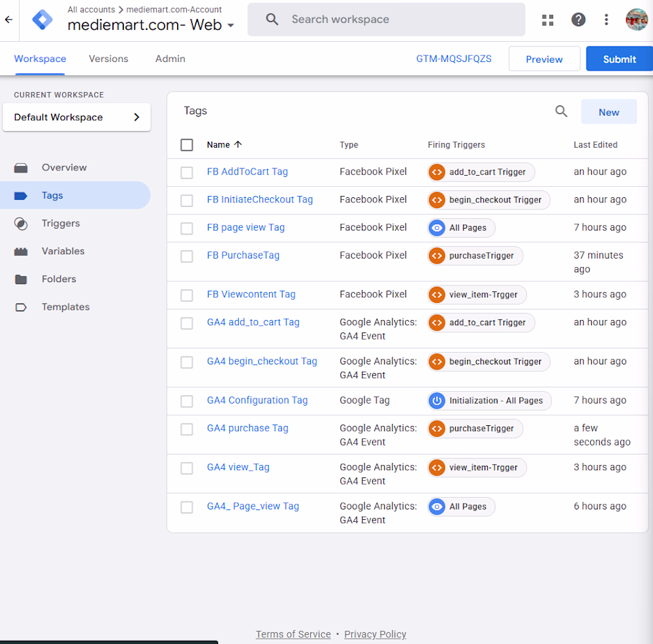Viewport: 653px width, 644px height.
Task: Open the three-dot more options menu
Action: tap(606, 20)
